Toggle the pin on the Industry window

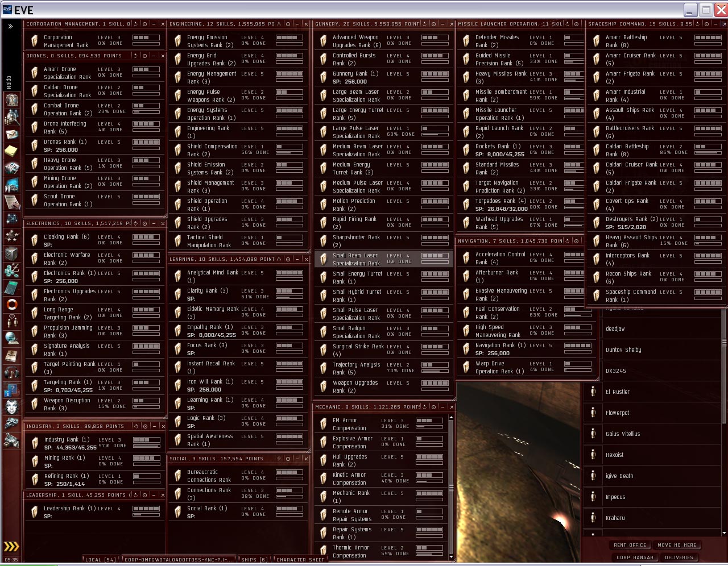click(x=135, y=426)
